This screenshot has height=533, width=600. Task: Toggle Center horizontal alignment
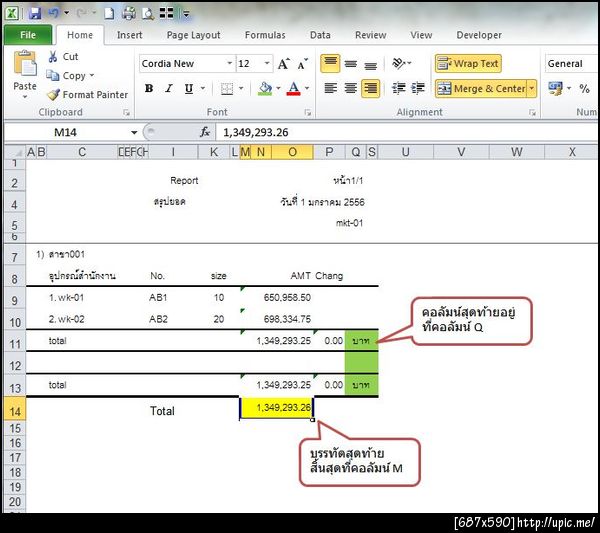pos(351,88)
